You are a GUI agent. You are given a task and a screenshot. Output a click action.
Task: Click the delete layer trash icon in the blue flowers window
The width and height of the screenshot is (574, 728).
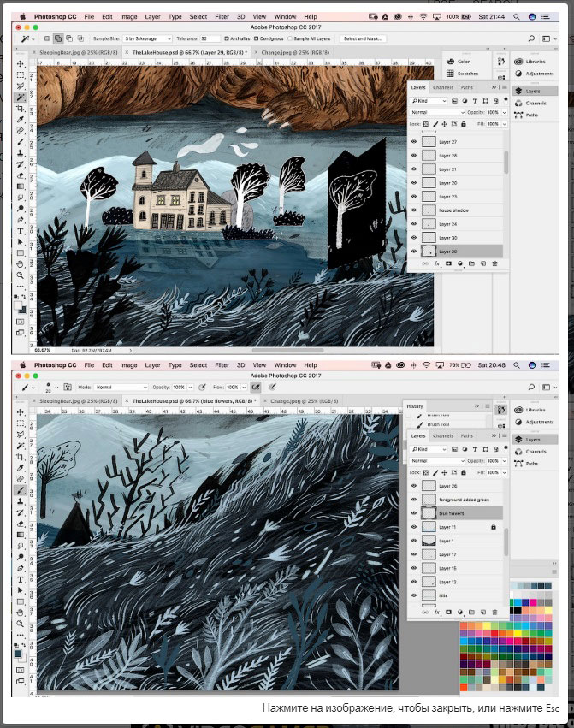click(494, 612)
